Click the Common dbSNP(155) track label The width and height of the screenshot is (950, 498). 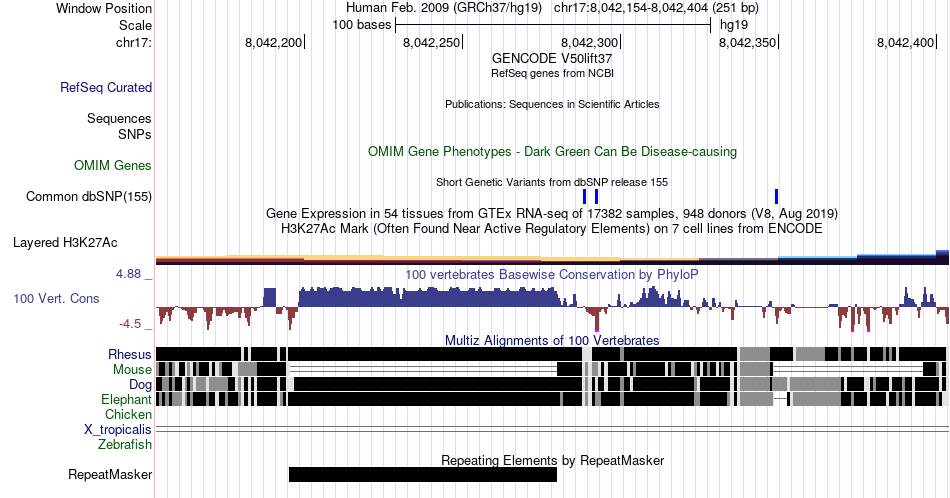click(x=89, y=196)
